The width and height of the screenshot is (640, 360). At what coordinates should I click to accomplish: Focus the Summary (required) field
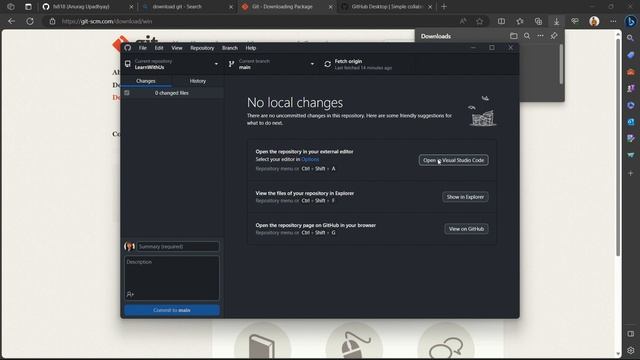coord(178,247)
